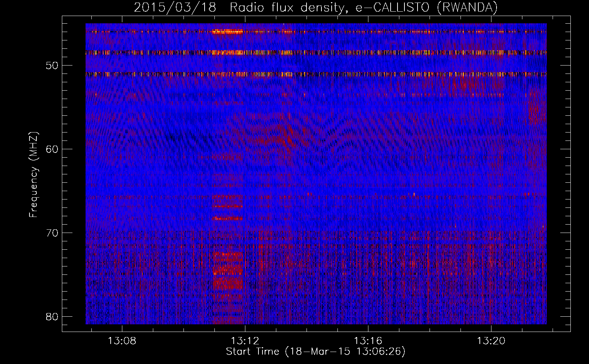The height and width of the screenshot is (364, 589).
Task: Click the 60 MHz frequency tick label
Action: (x=52, y=149)
